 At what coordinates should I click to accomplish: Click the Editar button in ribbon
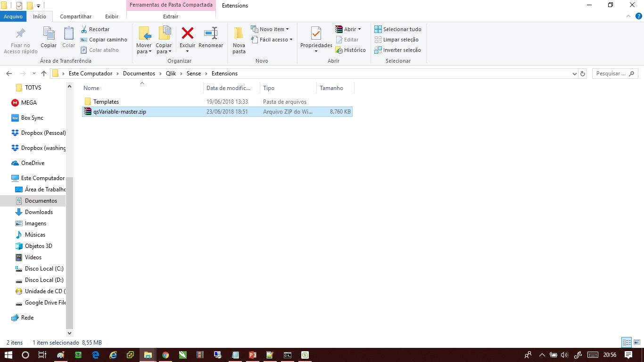347,40
